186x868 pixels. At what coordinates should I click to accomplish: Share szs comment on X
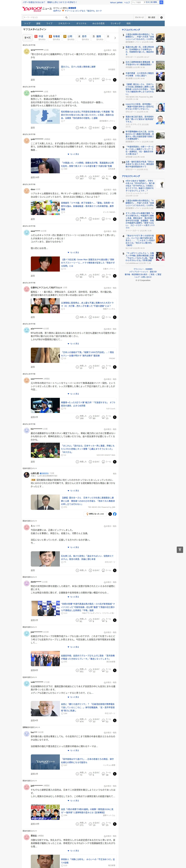tap(115, 417)
